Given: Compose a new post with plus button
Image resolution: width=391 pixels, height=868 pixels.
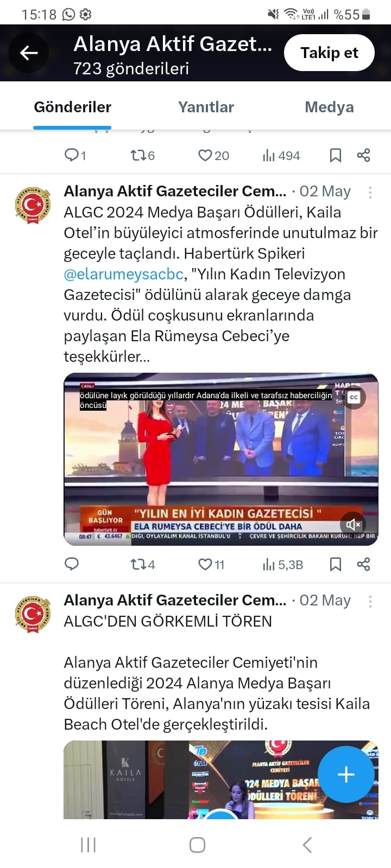Looking at the screenshot, I should pyautogui.click(x=346, y=774).
